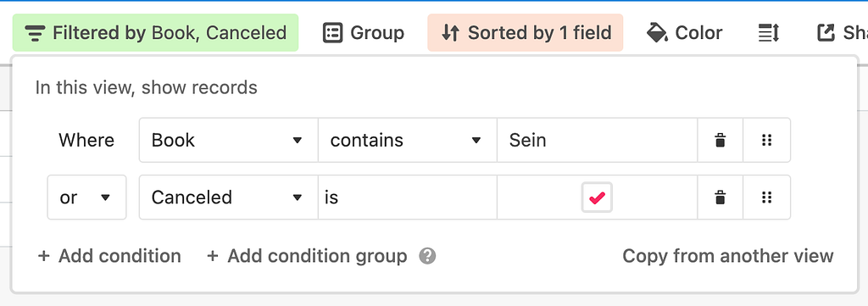868x306 pixels.
Task: Add a condition group
Action: (307, 256)
